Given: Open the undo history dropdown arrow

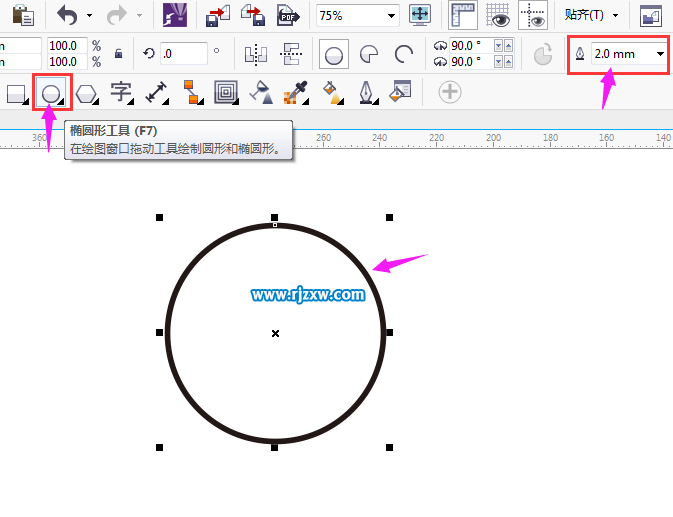Looking at the screenshot, I should coord(90,16).
